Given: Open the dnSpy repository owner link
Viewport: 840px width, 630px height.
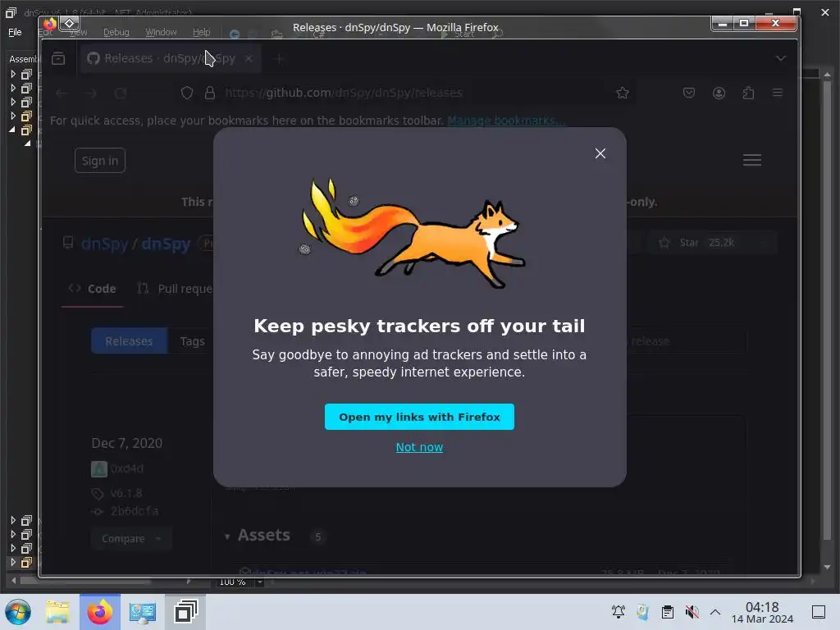Looking at the screenshot, I should click(104, 244).
